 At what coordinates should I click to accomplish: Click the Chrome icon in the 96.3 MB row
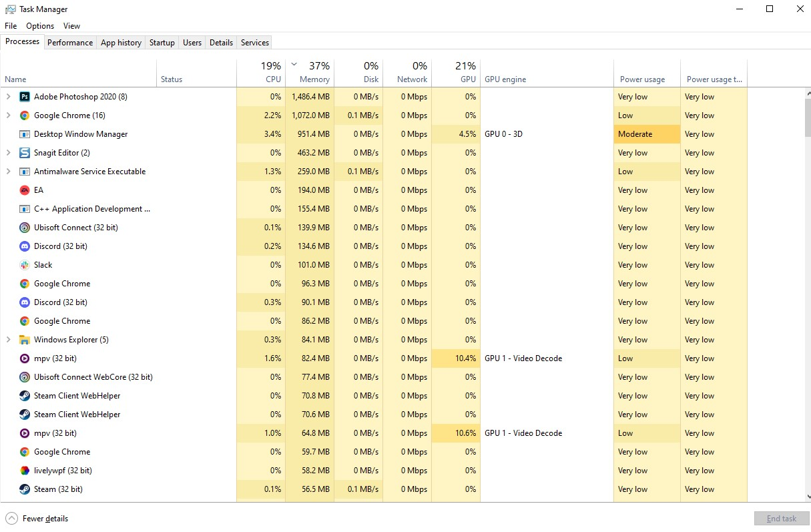pyautogui.click(x=25, y=284)
